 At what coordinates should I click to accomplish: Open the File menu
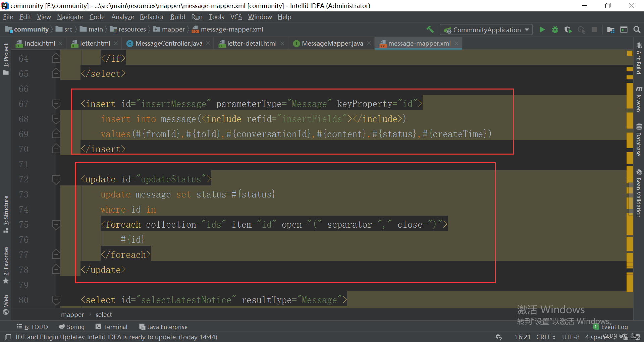pyautogui.click(x=8, y=17)
